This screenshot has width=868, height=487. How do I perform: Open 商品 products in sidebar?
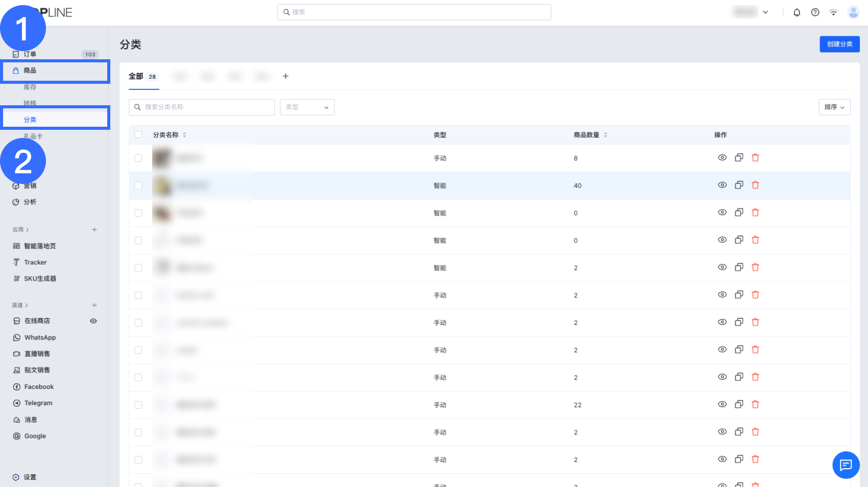click(55, 71)
